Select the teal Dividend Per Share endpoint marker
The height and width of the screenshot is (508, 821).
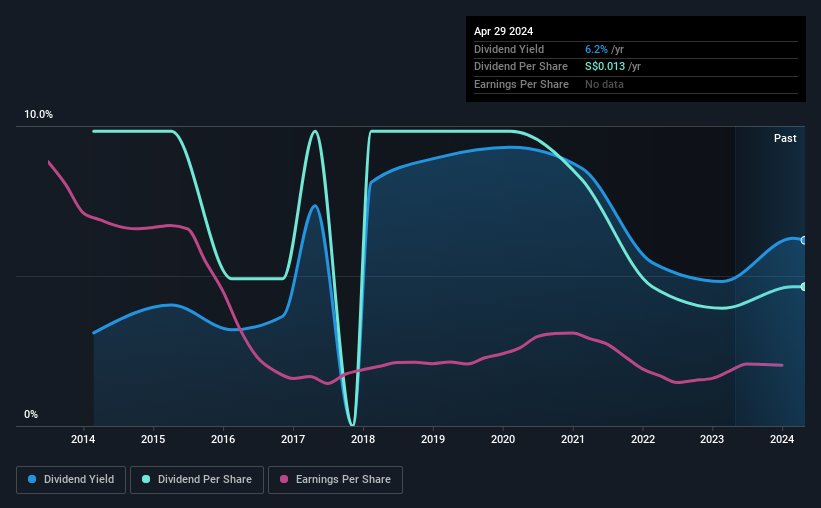click(x=804, y=286)
